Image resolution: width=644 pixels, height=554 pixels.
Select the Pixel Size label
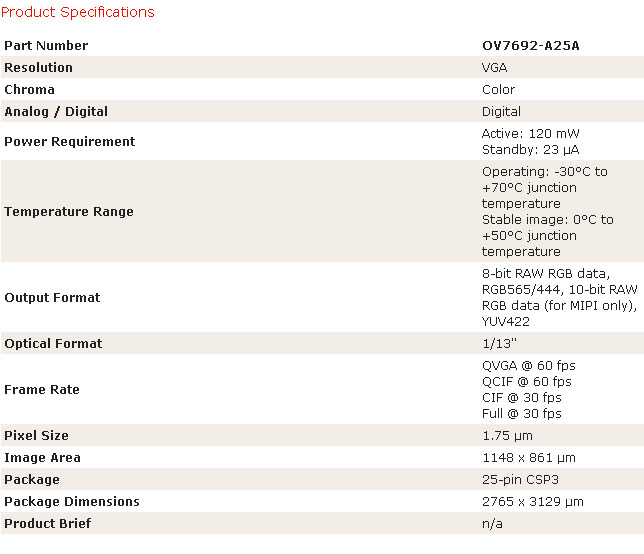click(36, 435)
